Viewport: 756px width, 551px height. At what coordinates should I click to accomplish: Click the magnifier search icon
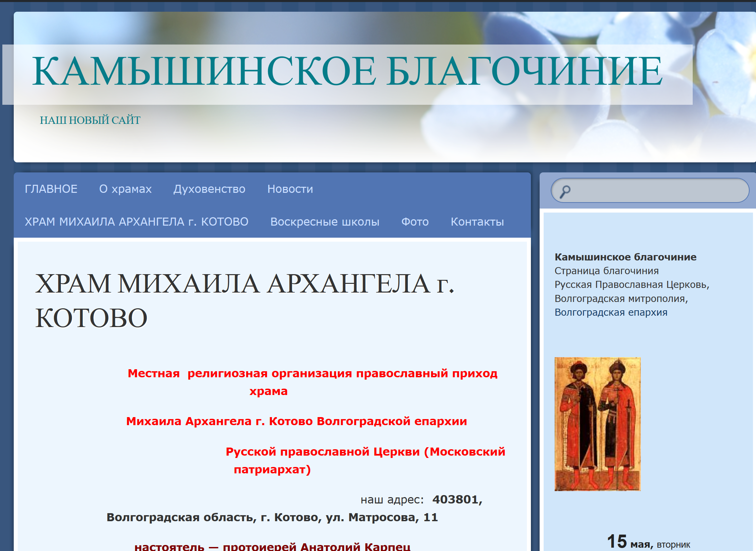[565, 191]
